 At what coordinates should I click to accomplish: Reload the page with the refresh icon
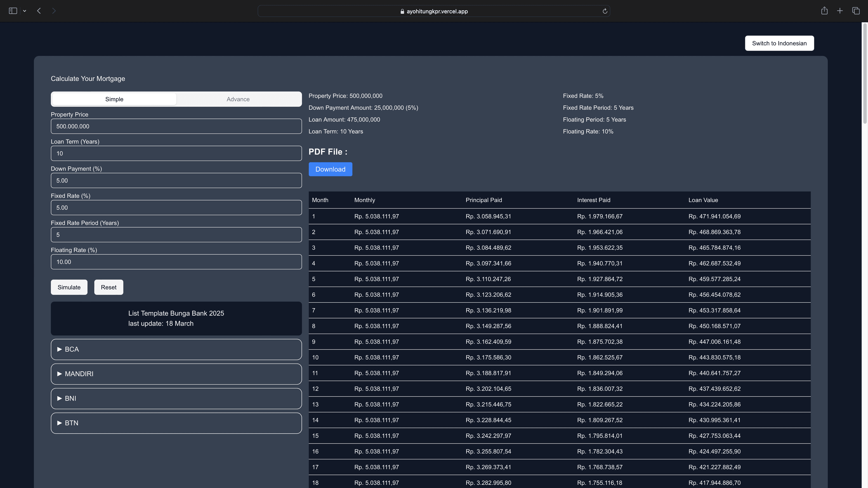[x=605, y=11]
